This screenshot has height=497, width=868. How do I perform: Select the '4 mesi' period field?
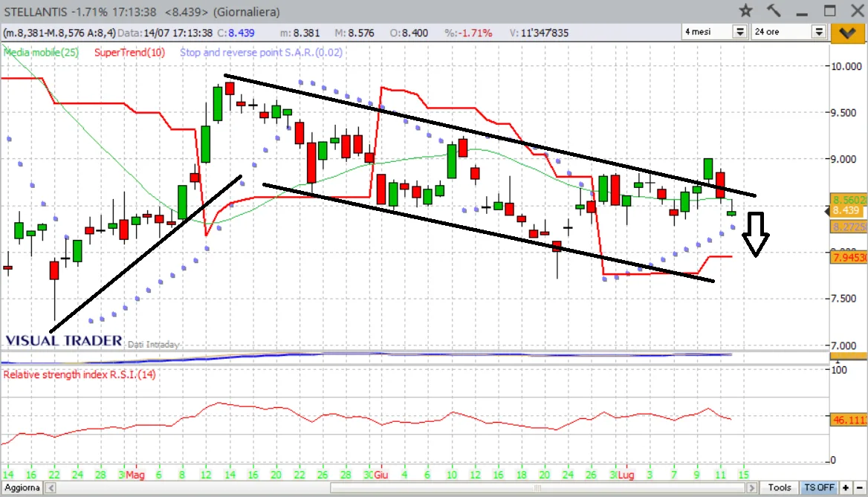[x=708, y=31]
